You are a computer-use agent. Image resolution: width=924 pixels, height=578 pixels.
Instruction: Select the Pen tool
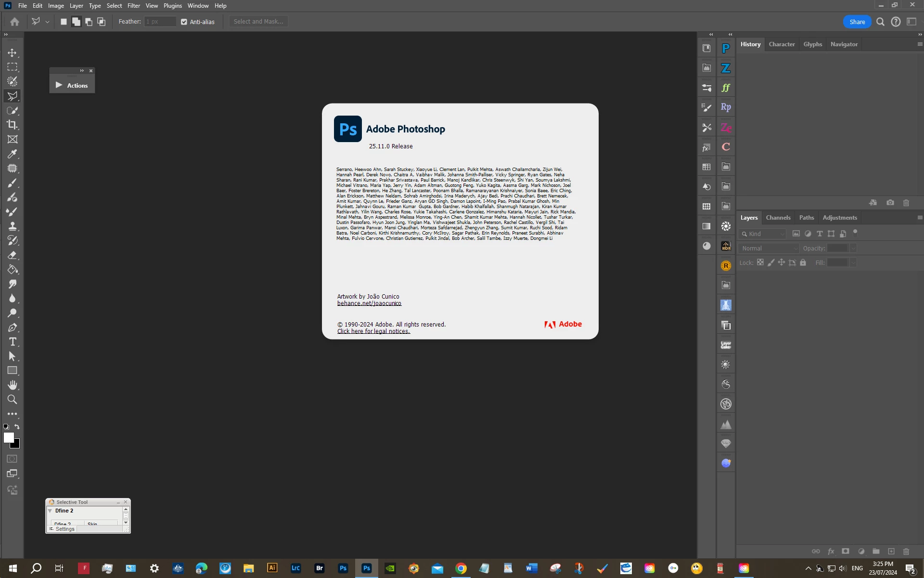pos(13,328)
